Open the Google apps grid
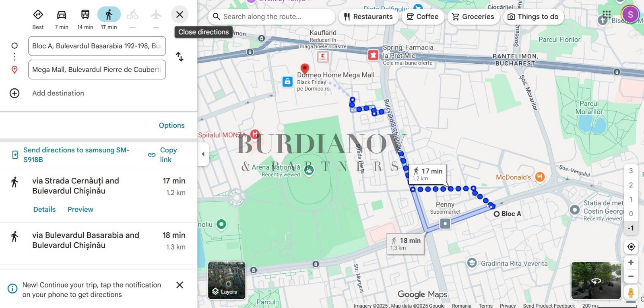 607,15
